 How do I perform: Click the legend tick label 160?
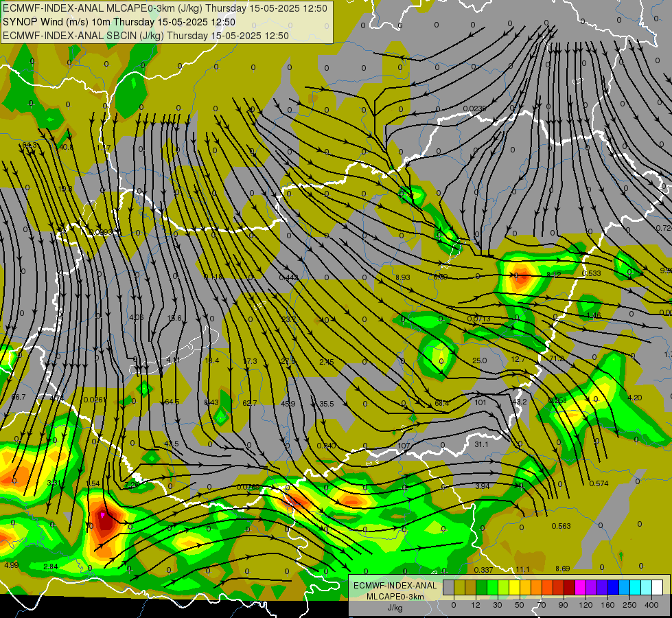(607, 605)
